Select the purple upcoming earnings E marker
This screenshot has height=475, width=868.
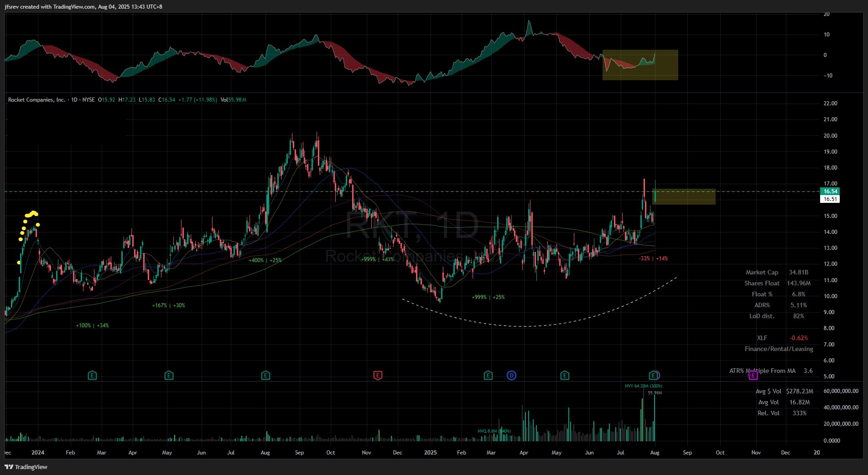(x=753, y=376)
